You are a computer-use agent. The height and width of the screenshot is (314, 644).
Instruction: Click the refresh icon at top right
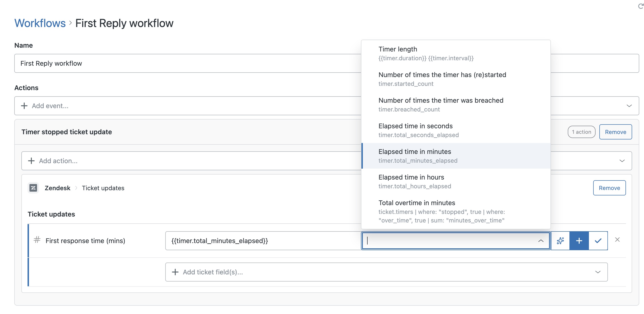640,6
